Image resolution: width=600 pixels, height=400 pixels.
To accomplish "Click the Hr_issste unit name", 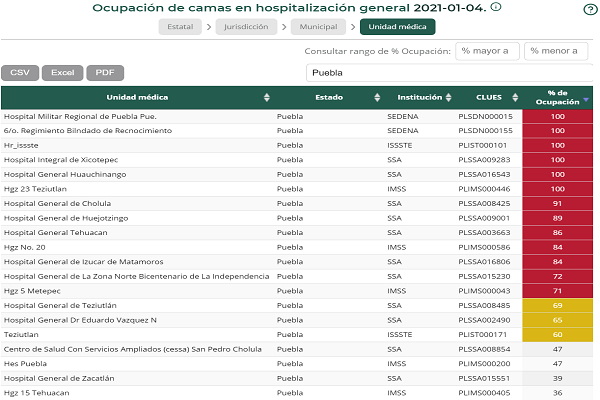I will click(21, 145).
